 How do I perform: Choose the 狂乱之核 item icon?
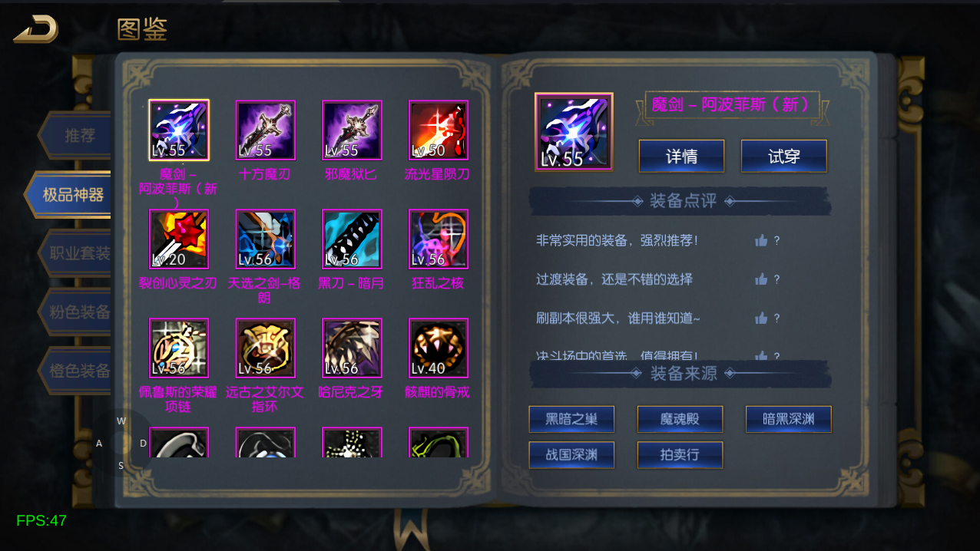point(438,239)
